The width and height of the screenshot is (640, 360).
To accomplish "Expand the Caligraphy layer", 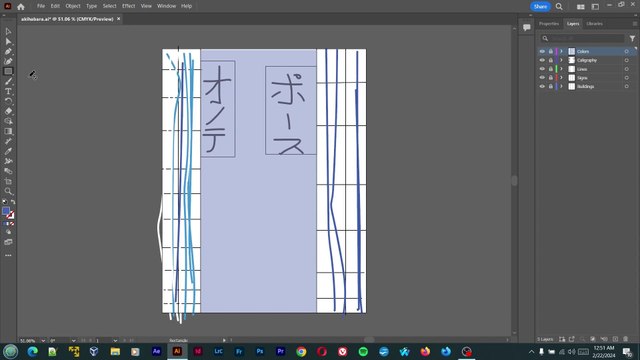I will pyautogui.click(x=562, y=60).
